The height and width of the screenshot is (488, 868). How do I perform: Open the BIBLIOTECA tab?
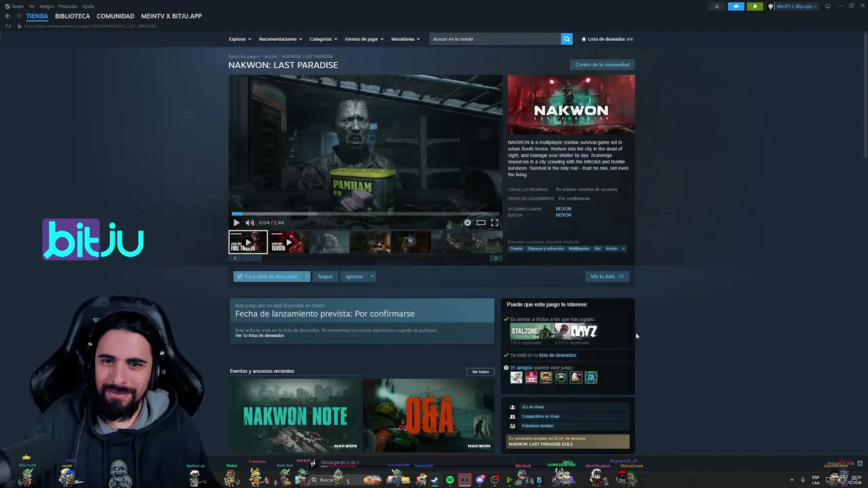click(73, 16)
